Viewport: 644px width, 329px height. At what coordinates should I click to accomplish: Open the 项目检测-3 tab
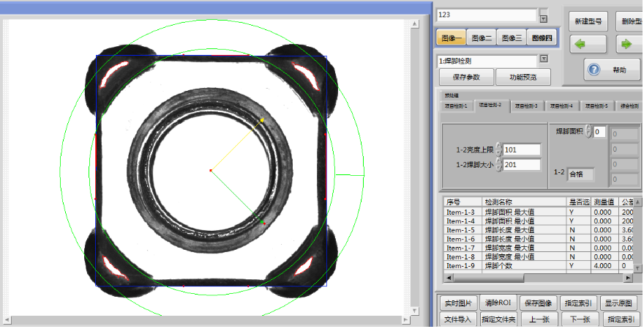[525, 106]
